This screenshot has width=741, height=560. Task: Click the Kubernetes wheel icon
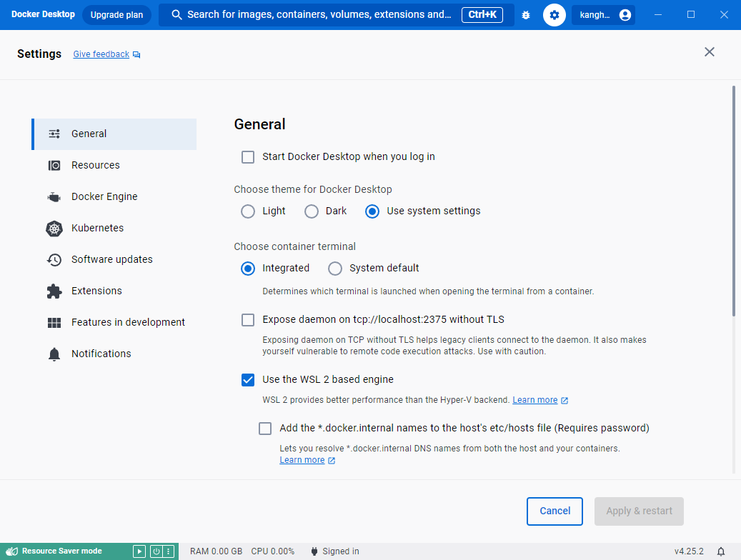(x=54, y=229)
